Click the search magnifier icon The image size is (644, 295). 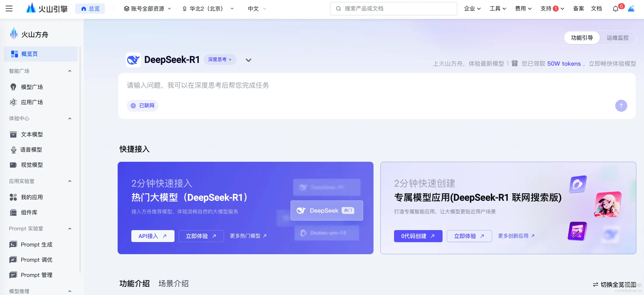tap(339, 9)
